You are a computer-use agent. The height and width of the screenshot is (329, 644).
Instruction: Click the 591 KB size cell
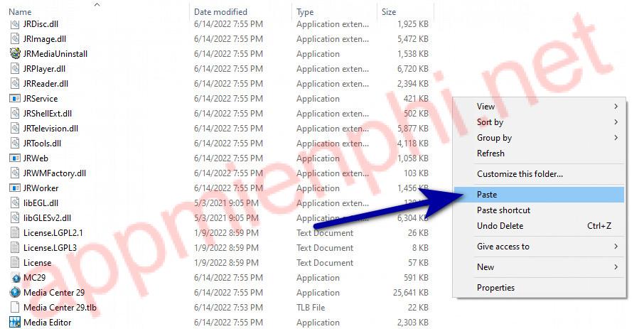[416, 278]
